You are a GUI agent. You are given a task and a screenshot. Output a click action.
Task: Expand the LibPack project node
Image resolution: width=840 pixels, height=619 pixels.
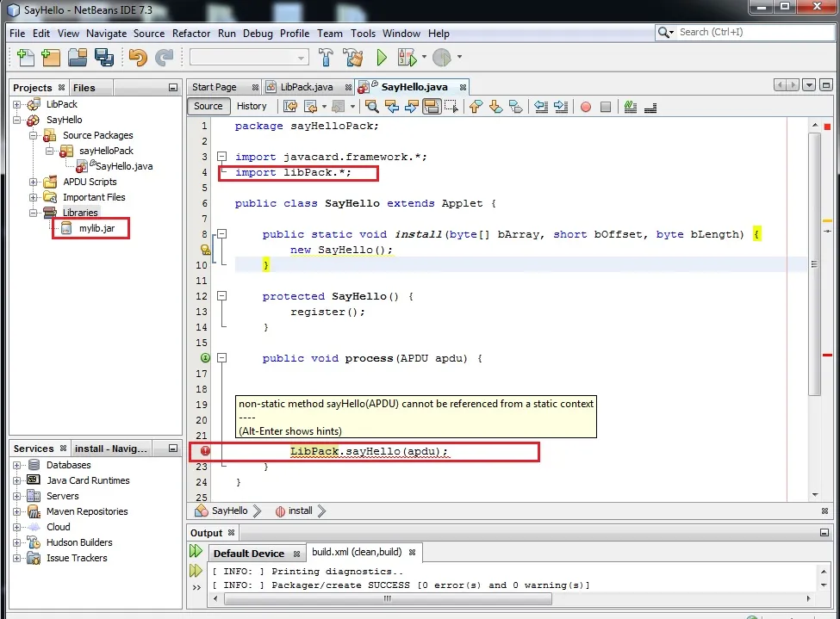coord(17,104)
